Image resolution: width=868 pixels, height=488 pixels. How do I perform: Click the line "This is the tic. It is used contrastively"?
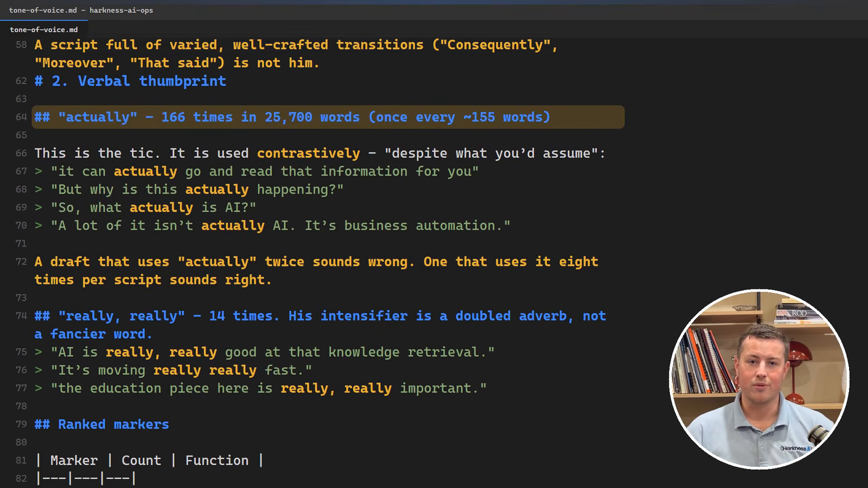pyautogui.click(x=320, y=153)
